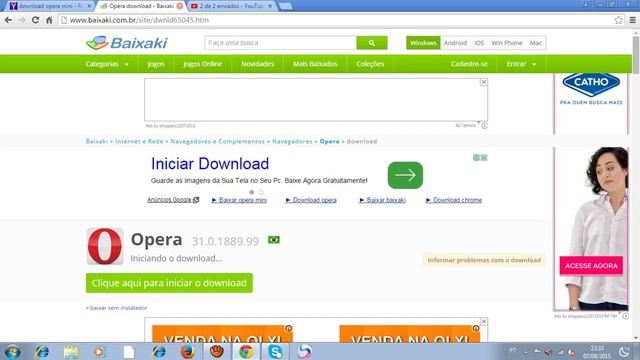Open file explorer folder in taskbar
Image resolution: width=640 pixels, height=360 pixels.
click(x=71, y=352)
